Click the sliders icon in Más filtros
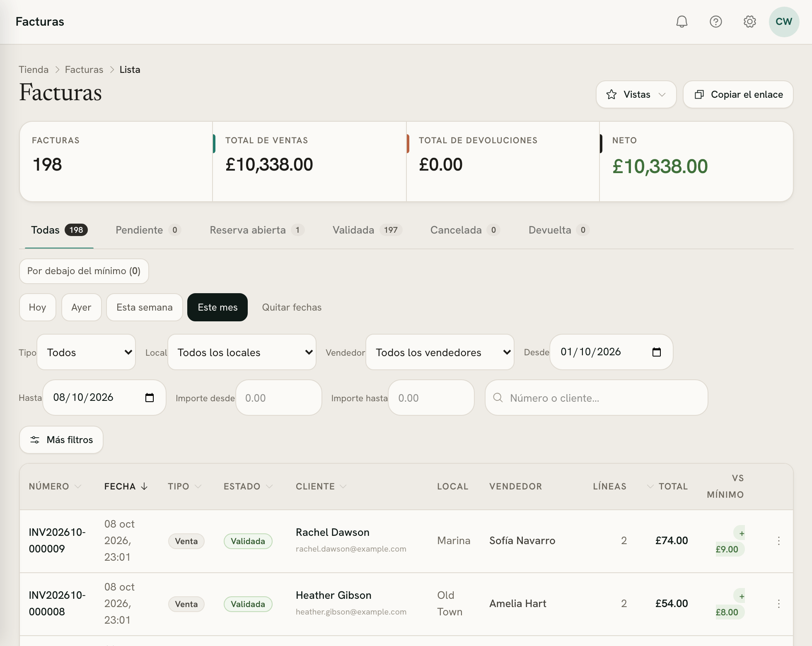The height and width of the screenshot is (646, 812). tap(35, 440)
